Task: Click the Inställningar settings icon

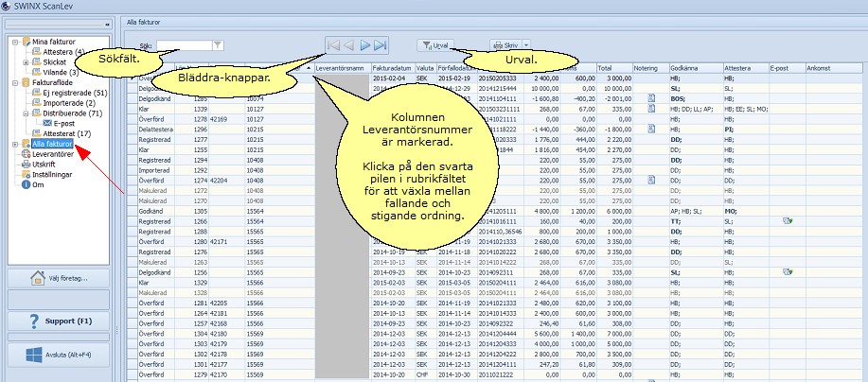Action: point(26,175)
